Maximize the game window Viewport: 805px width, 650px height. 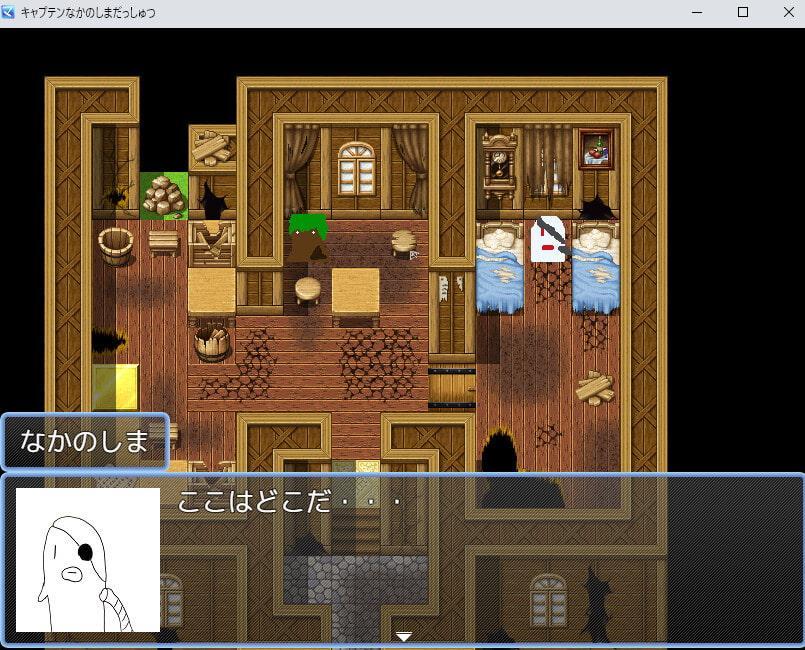pyautogui.click(x=742, y=13)
